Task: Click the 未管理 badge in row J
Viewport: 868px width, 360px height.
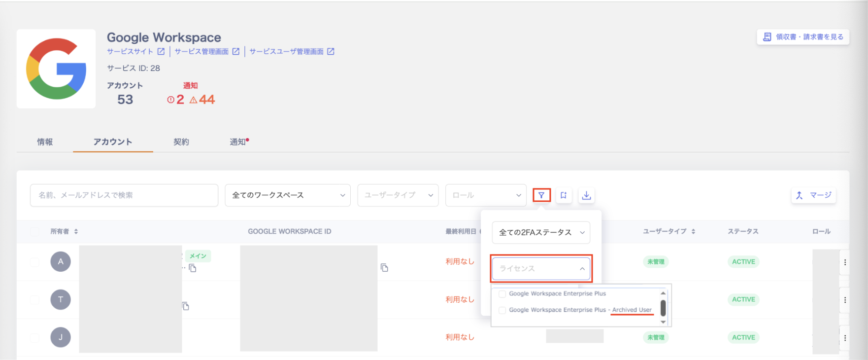Action: 656,337
